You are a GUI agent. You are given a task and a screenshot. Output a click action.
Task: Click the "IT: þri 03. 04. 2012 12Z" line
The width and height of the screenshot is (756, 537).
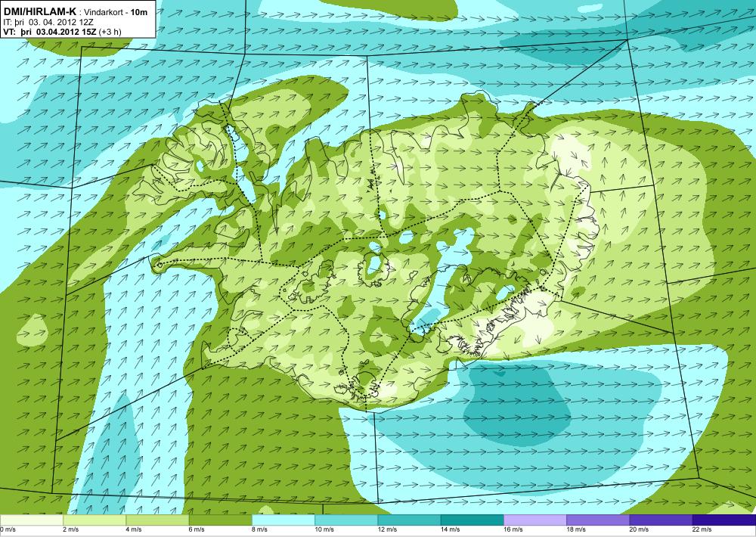coord(50,22)
